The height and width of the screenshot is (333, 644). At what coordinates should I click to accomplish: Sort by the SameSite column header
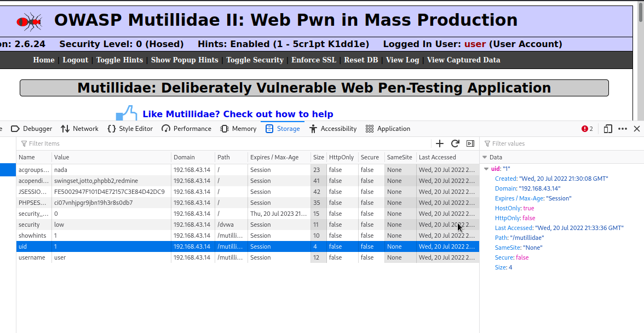point(400,157)
